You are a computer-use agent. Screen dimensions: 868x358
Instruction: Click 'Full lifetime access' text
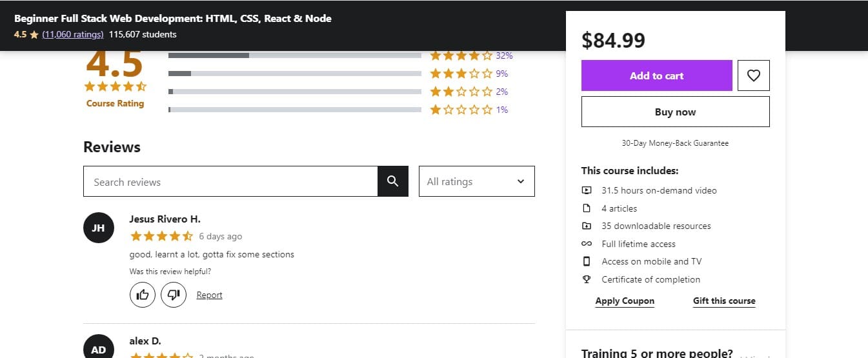(x=638, y=244)
